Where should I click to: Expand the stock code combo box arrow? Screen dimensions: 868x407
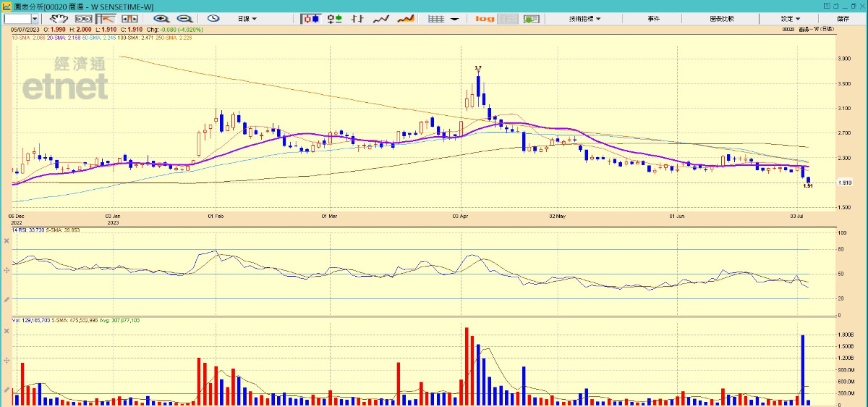[x=35, y=18]
